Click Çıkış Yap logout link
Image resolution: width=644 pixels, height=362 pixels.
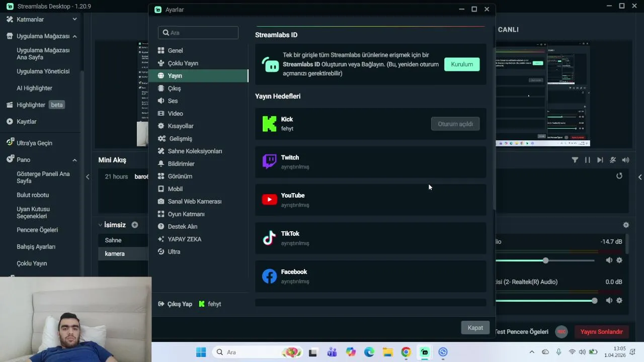175,304
